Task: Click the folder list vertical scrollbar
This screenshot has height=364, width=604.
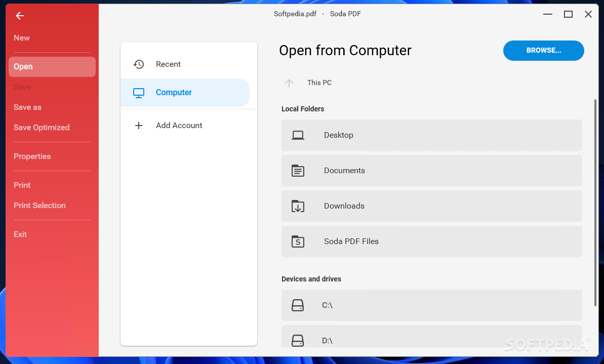Action: pyautogui.click(x=595, y=203)
